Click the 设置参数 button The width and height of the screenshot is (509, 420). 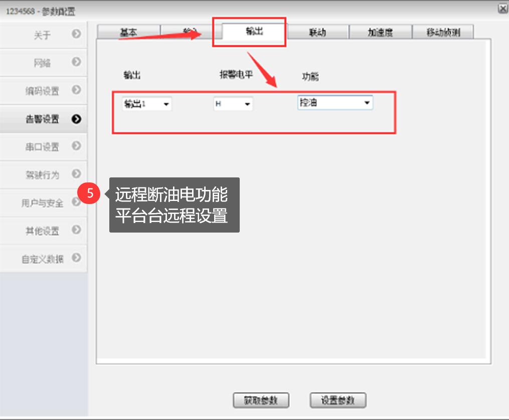point(338,400)
